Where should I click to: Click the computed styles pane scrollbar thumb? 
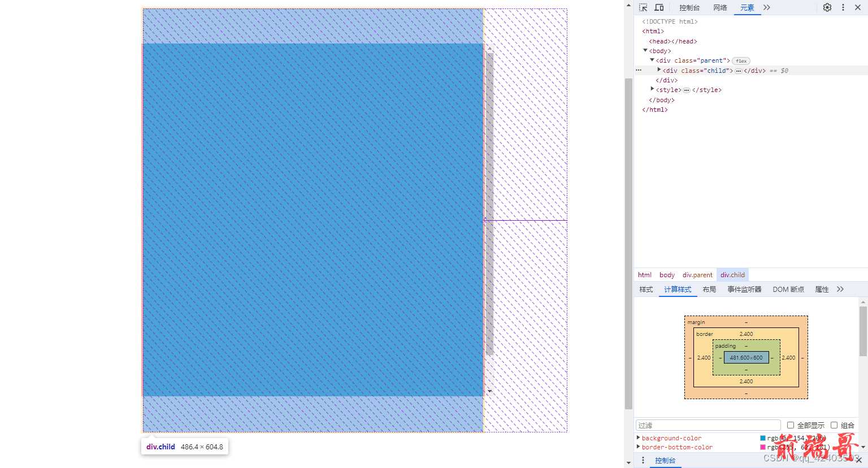pyautogui.click(x=863, y=331)
